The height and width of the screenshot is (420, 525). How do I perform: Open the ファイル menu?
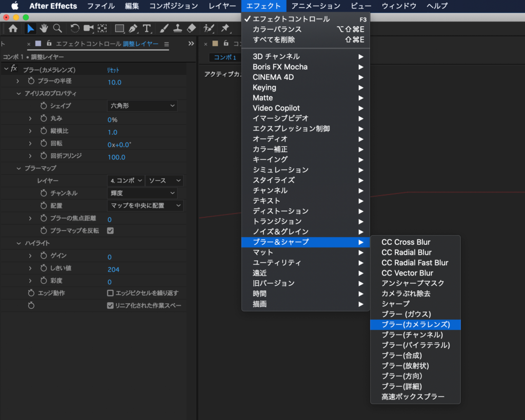click(x=101, y=6)
